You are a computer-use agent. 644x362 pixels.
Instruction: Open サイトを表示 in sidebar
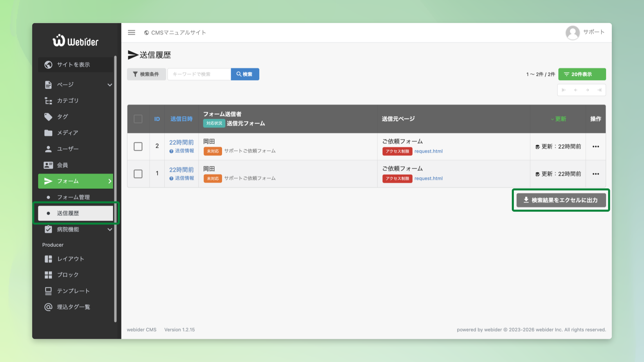point(75,65)
